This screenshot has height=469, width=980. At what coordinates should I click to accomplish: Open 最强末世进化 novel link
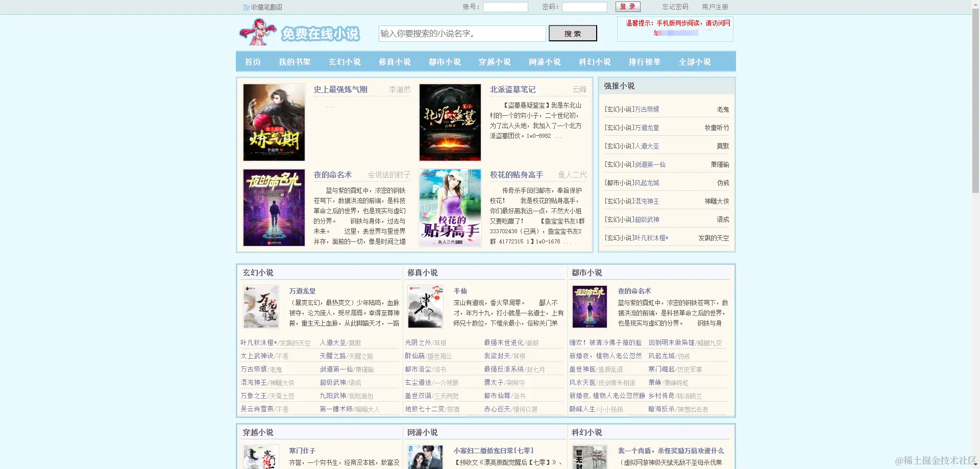(504, 343)
